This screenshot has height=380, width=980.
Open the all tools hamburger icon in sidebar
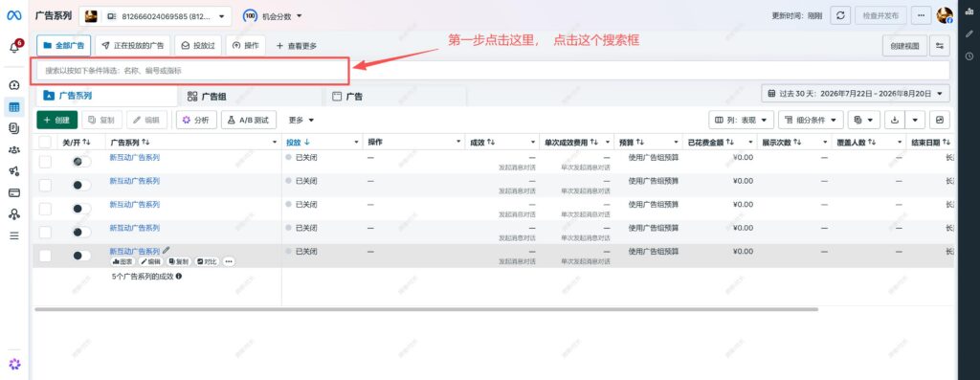click(13, 235)
